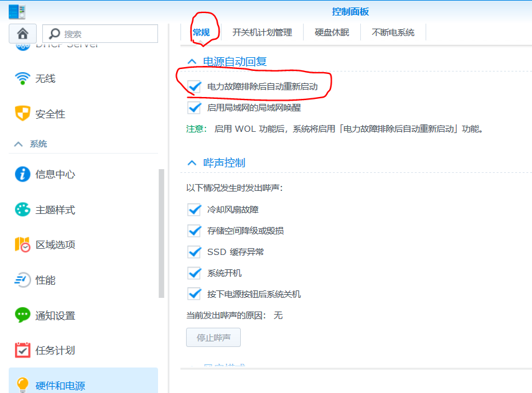Open the 安全性 shield icon

click(23, 114)
